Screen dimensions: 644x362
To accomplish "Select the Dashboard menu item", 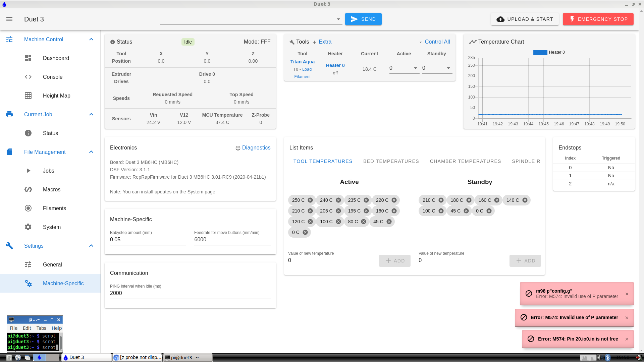I will (x=56, y=58).
